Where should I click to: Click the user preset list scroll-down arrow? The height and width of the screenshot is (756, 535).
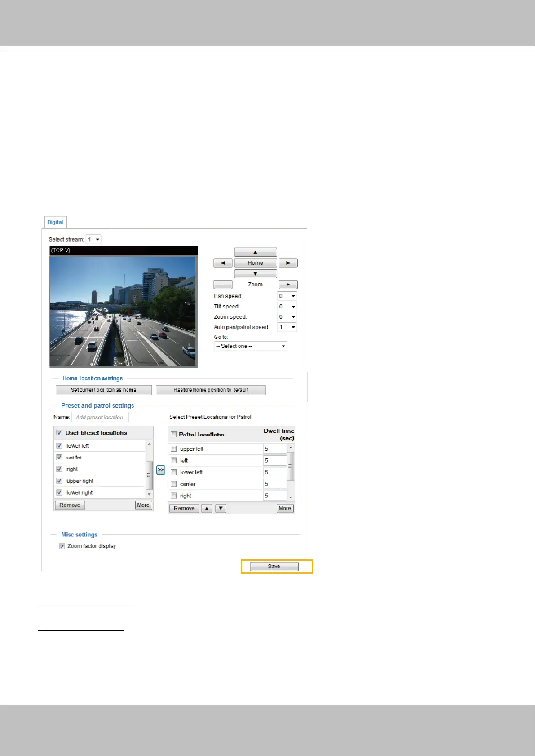(x=149, y=494)
